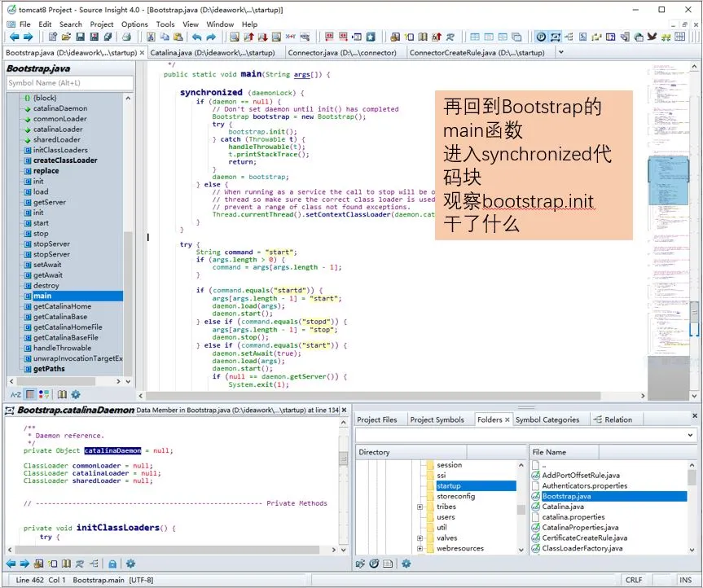Click the Cut scissors icon
703x588 pixels.
click(x=151, y=37)
